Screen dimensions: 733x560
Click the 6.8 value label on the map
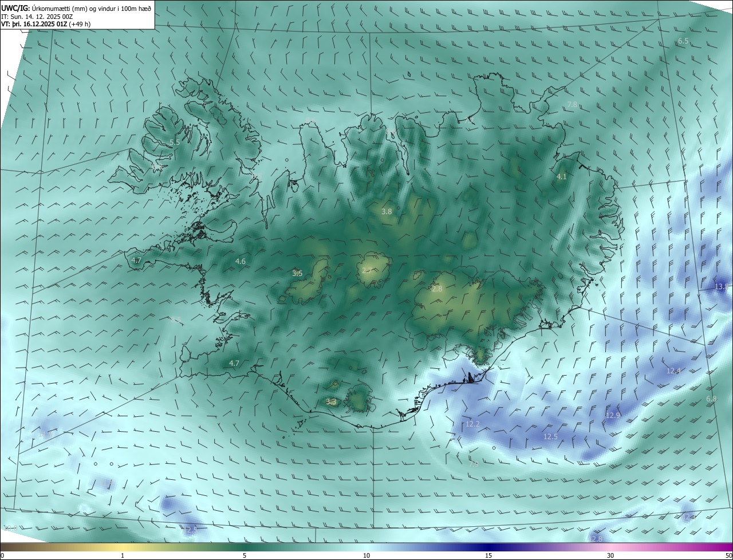pyautogui.click(x=711, y=399)
